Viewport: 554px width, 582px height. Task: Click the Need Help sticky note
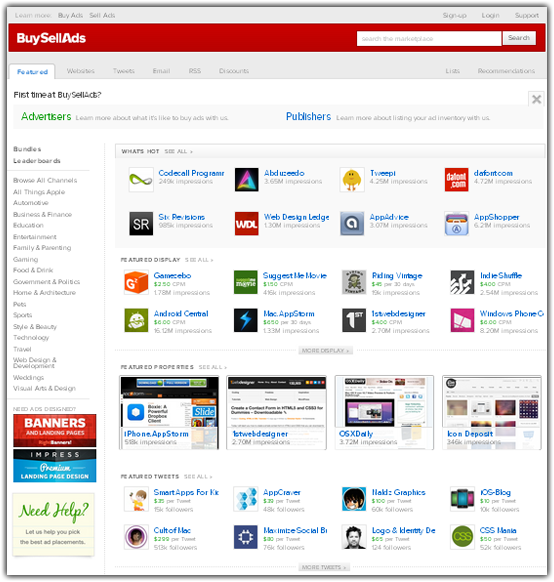[53, 524]
